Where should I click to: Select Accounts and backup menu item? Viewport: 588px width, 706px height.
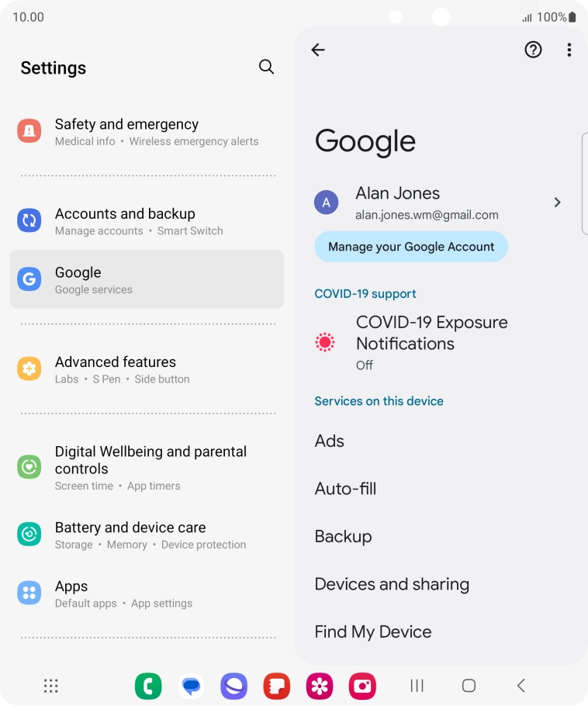click(147, 221)
